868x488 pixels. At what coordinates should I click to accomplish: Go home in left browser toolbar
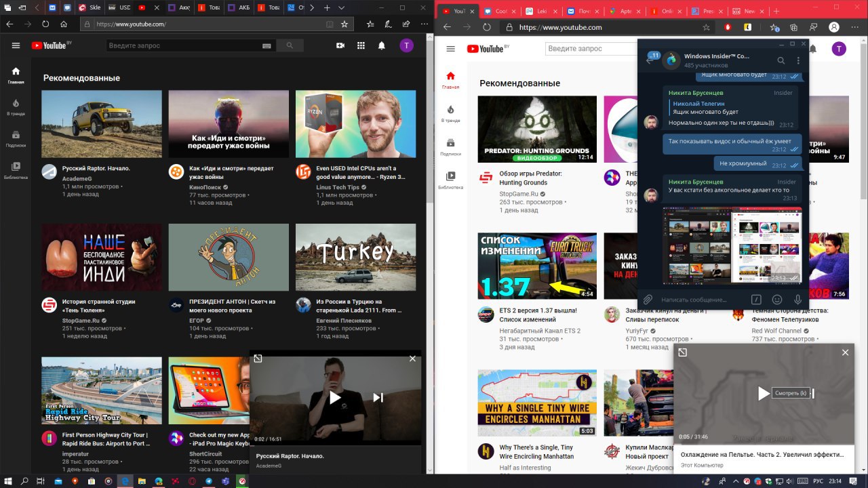coord(64,24)
